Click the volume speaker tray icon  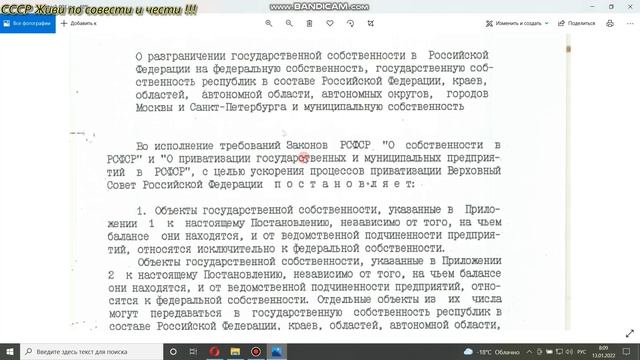pyautogui.click(x=569, y=352)
